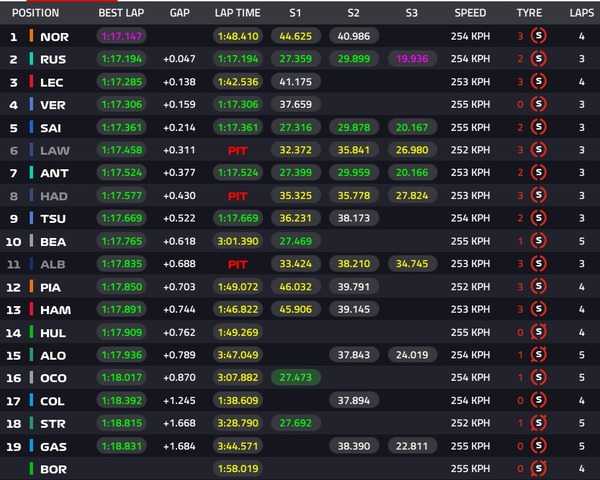Click the tyre compound icon for VER
This screenshot has width=600, height=480.
(x=538, y=104)
